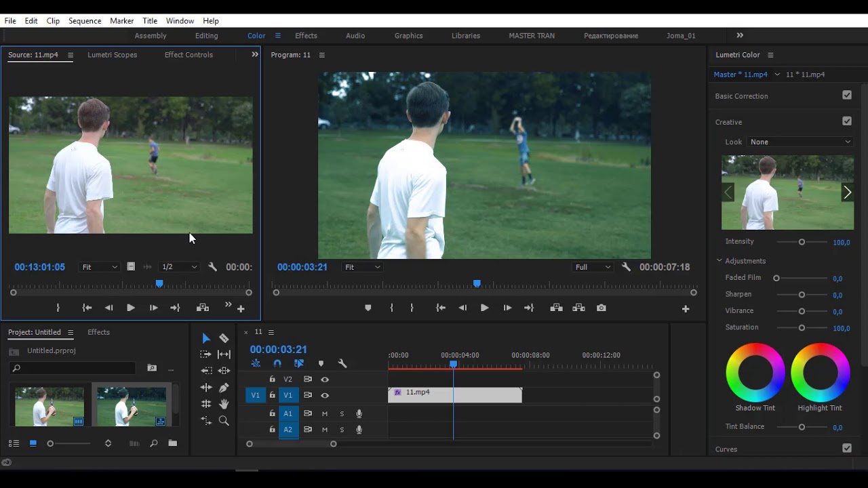The width and height of the screenshot is (868, 488).
Task: Open Source monitor 1/2 resolution dropdown
Action: click(x=179, y=267)
